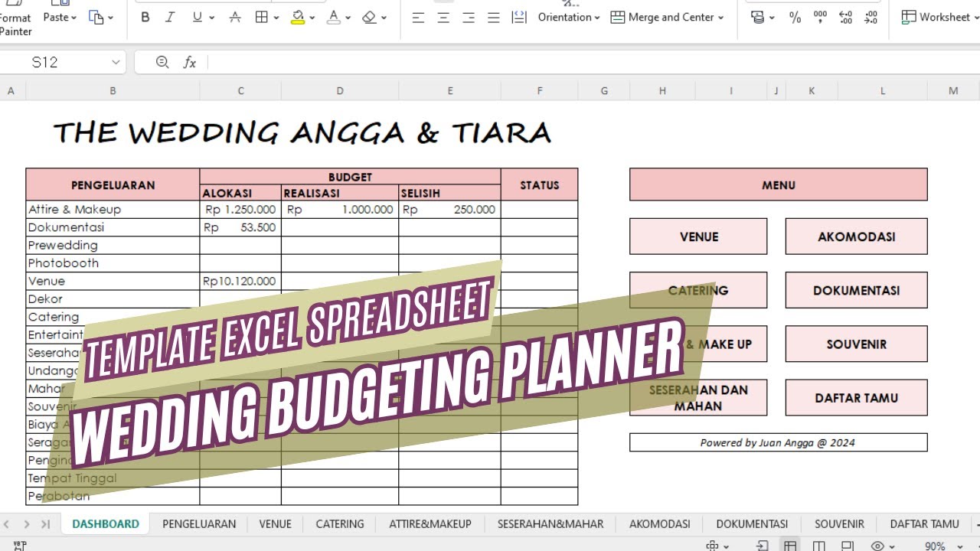Apply justify alignment
The width and height of the screenshot is (980, 551).
coord(494,17)
